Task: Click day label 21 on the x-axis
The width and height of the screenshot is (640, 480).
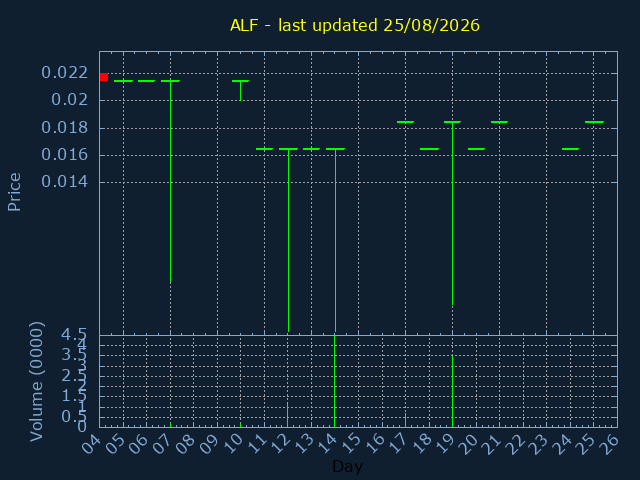Action: [x=491, y=444]
